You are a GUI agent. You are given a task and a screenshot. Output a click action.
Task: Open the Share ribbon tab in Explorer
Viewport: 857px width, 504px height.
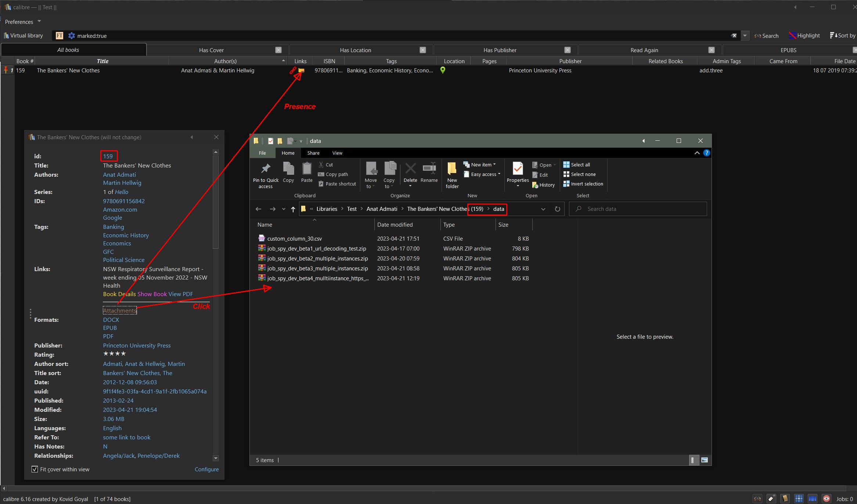coord(313,153)
